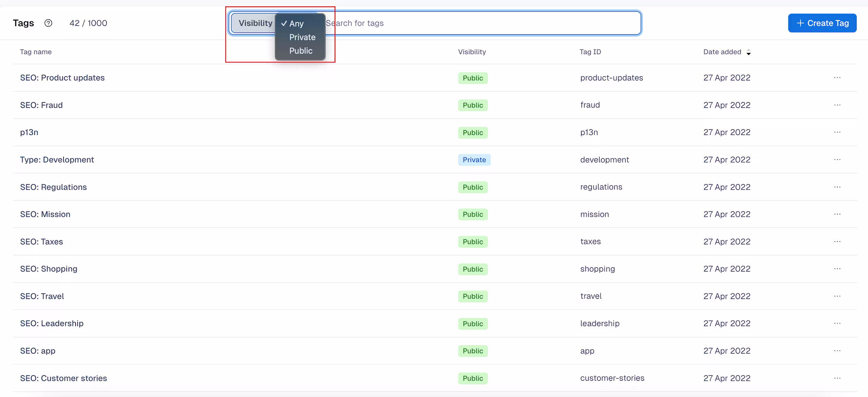The height and width of the screenshot is (397, 868).
Task: Open the SEO: Leadership tag
Action: pos(52,323)
